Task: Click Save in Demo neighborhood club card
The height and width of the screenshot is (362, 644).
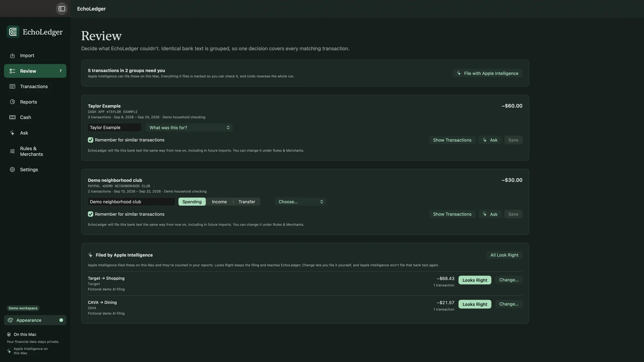Action: coord(513,214)
